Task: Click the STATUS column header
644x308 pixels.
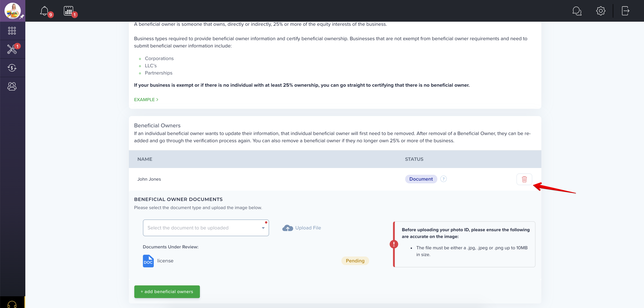Action: [x=414, y=159]
